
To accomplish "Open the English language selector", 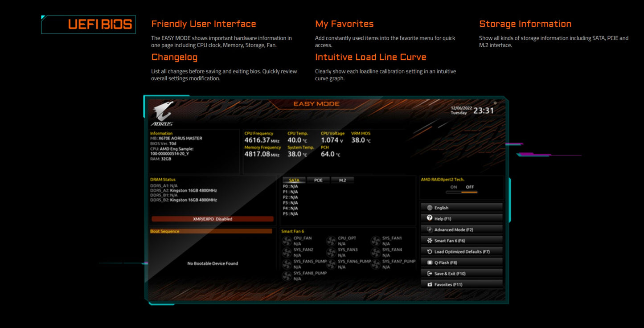I will coord(462,208).
